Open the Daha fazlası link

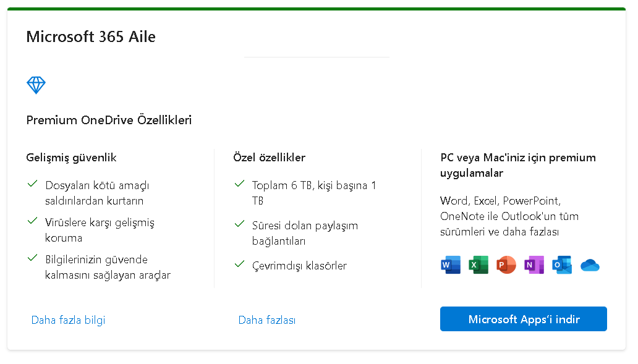[x=267, y=320]
